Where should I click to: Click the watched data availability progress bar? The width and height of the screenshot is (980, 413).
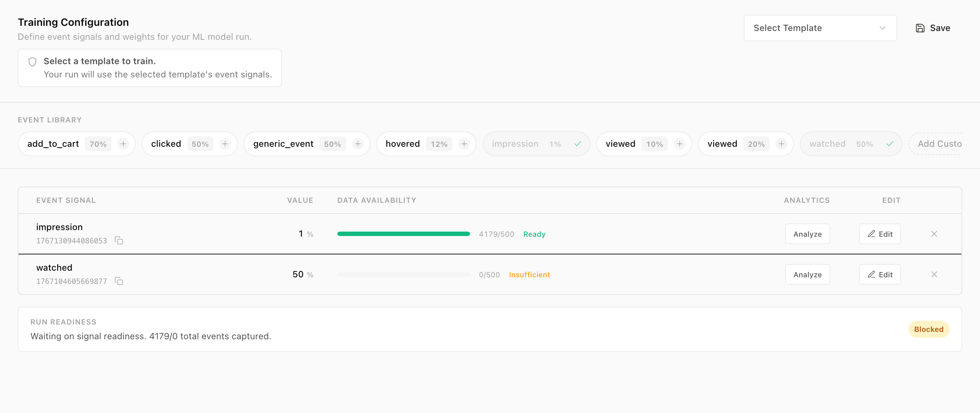(x=403, y=275)
